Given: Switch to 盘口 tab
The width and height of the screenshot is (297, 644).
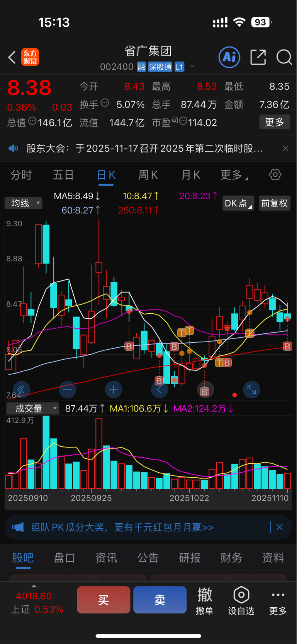Looking at the screenshot, I should [64, 558].
